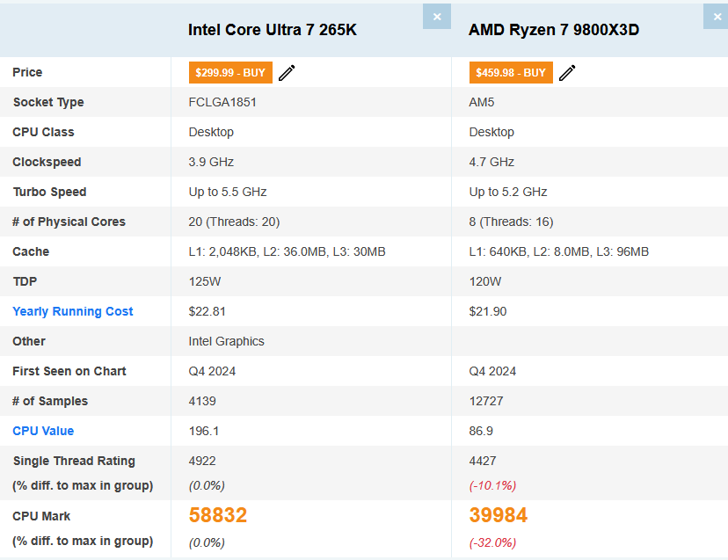
Task: Edit price pencil icon for Intel 265K
Action: tap(287, 73)
